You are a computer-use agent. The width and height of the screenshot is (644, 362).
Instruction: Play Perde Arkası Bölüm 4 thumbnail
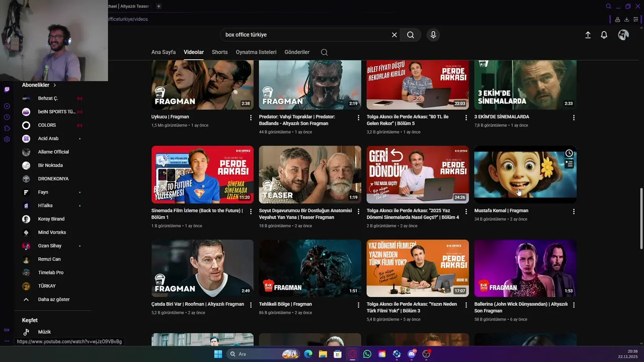coord(418,174)
